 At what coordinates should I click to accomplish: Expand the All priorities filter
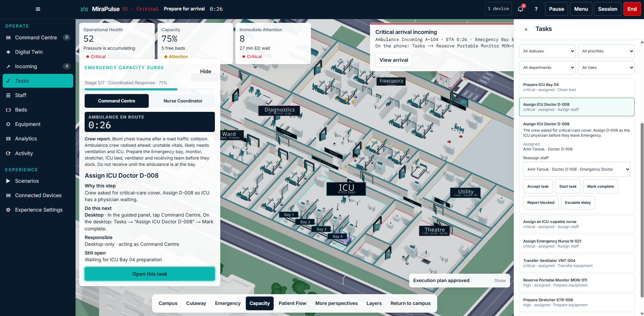click(x=606, y=51)
